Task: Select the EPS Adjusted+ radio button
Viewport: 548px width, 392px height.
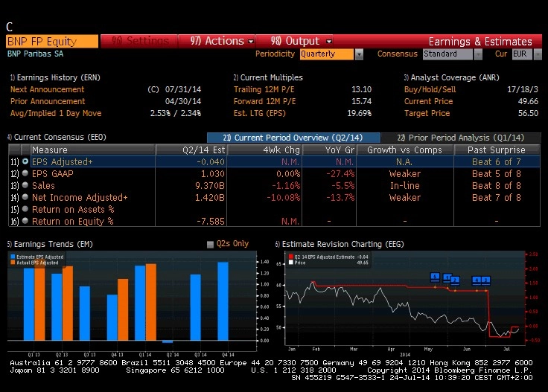Action: [x=25, y=161]
